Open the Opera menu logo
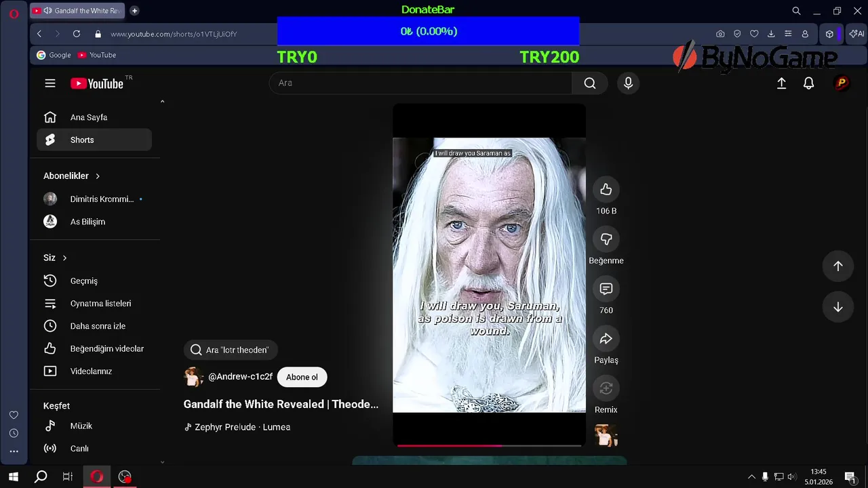Image resolution: width=868 pixels, height=488 pixels. 14,14
